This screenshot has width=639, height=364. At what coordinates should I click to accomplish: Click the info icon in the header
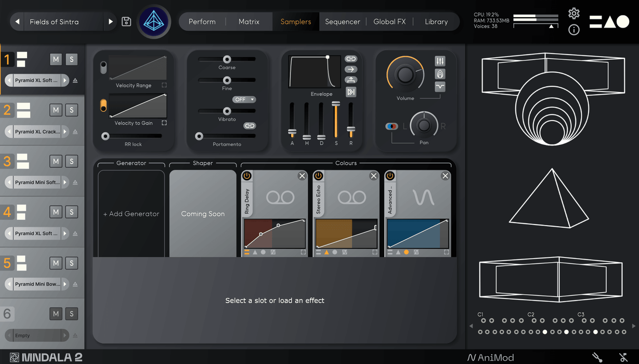tap(573, 30)
